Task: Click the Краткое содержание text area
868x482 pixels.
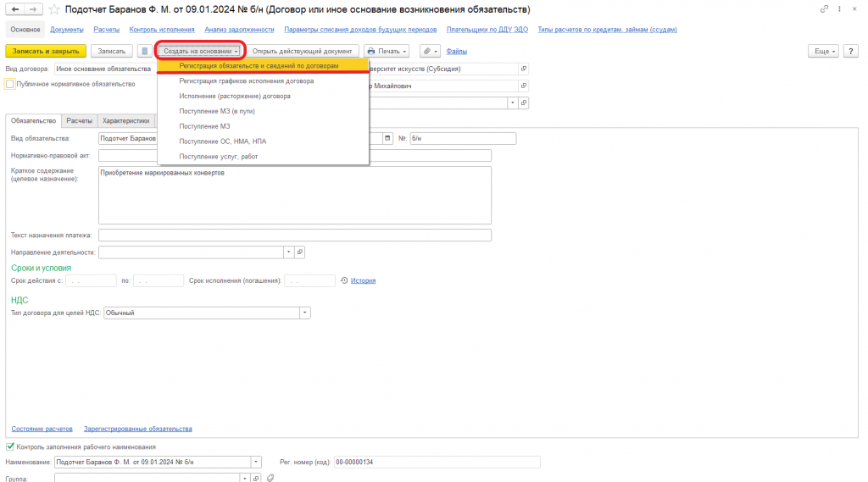Action: click(x=294, y=196)
